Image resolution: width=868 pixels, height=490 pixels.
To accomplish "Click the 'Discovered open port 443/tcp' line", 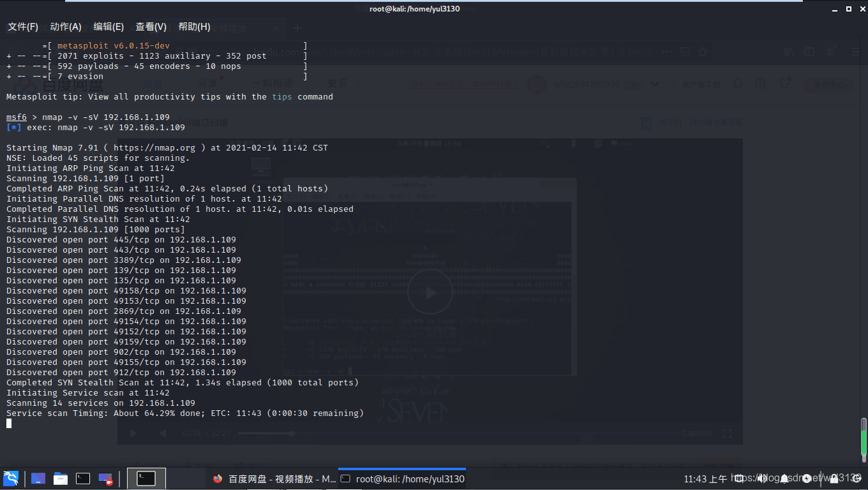I will coord(121,250).
